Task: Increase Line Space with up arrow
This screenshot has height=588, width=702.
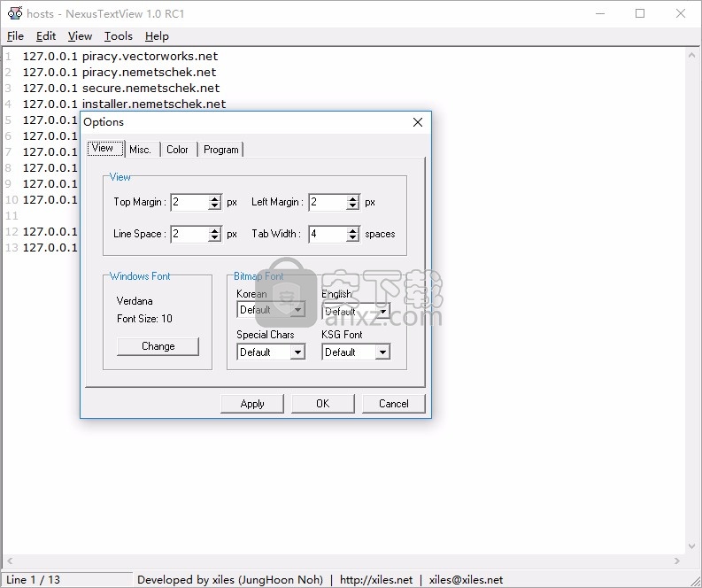Action: pos(215,230)
